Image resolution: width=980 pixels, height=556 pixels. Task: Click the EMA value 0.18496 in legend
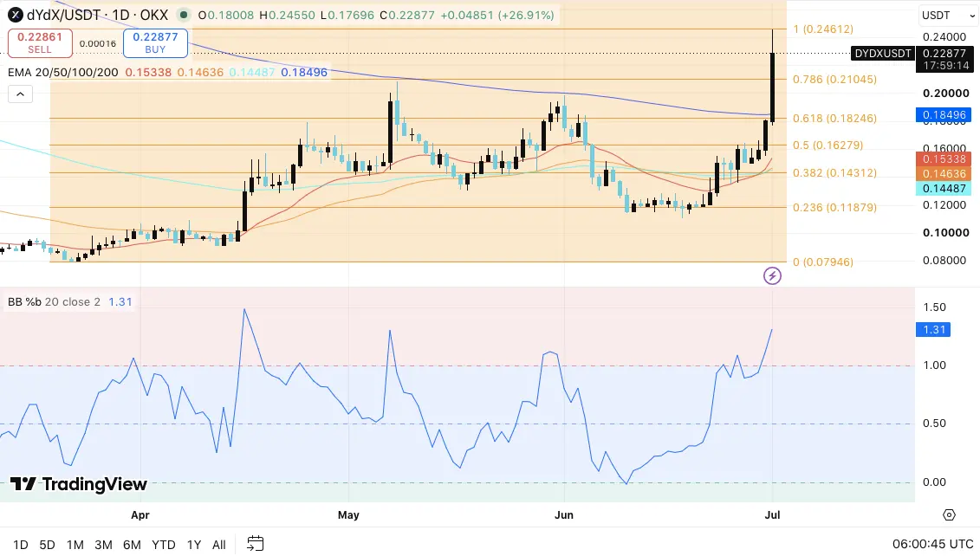[304, 73]
